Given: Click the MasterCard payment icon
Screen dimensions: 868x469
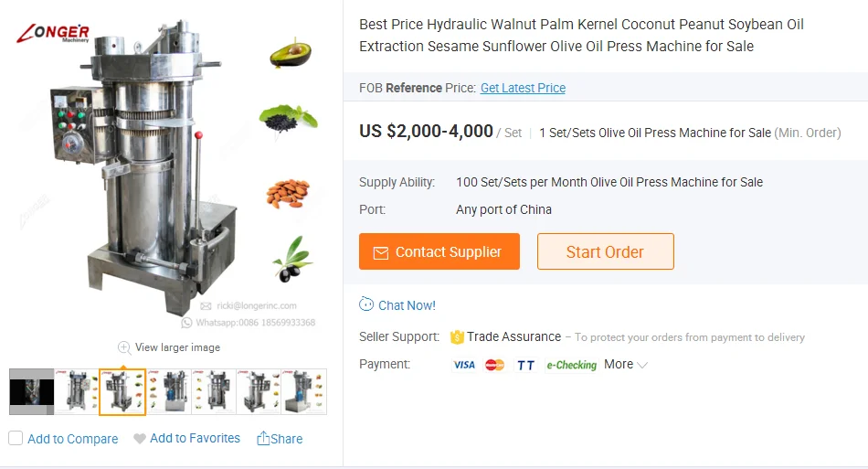Looking at the screenshot, I should pyautogui.click(x=495, y=365).
